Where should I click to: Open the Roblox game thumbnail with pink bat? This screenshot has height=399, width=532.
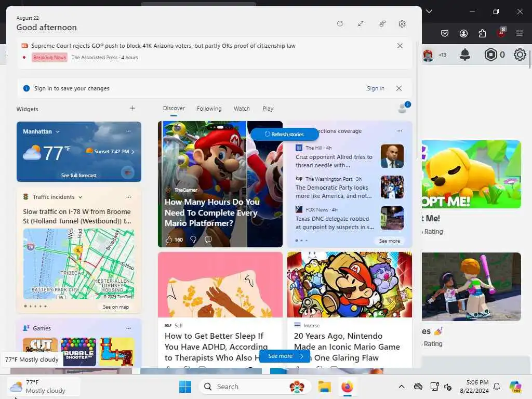(x=471, y=286)
